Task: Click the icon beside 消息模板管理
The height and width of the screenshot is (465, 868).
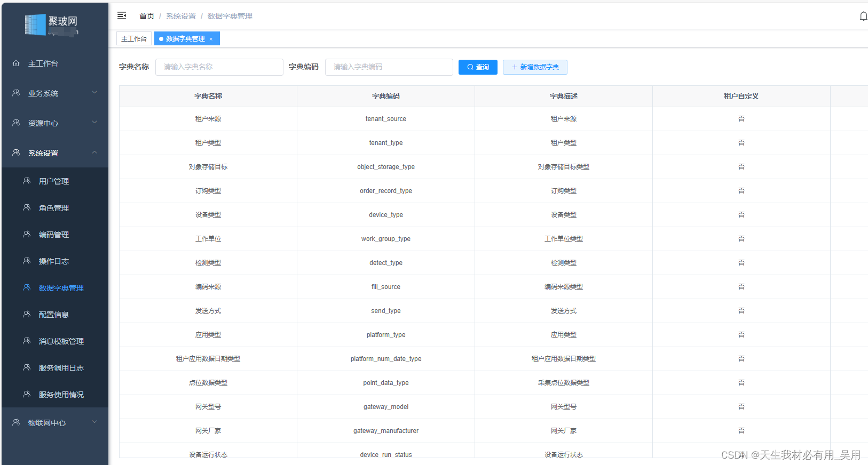Action: [27, 341]
